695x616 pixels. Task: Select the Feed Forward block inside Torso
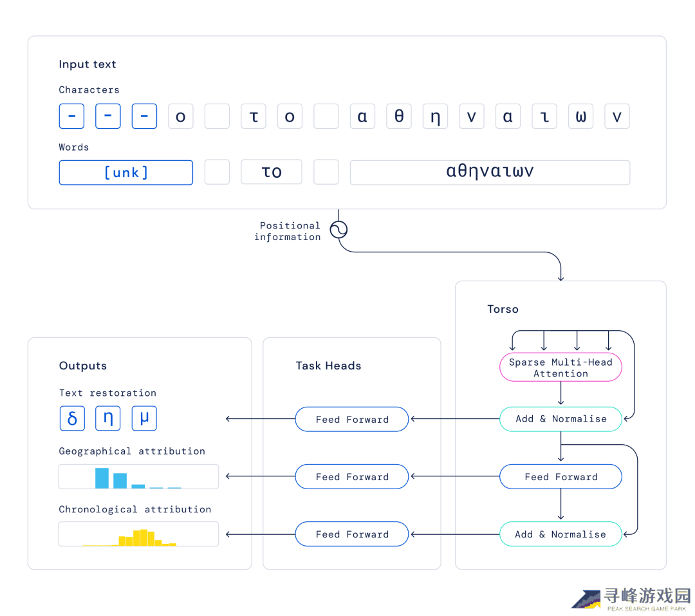point(561,477)
